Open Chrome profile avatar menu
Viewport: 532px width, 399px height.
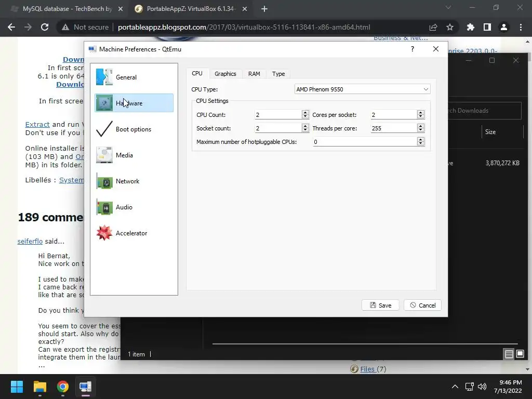click(503, 27)
